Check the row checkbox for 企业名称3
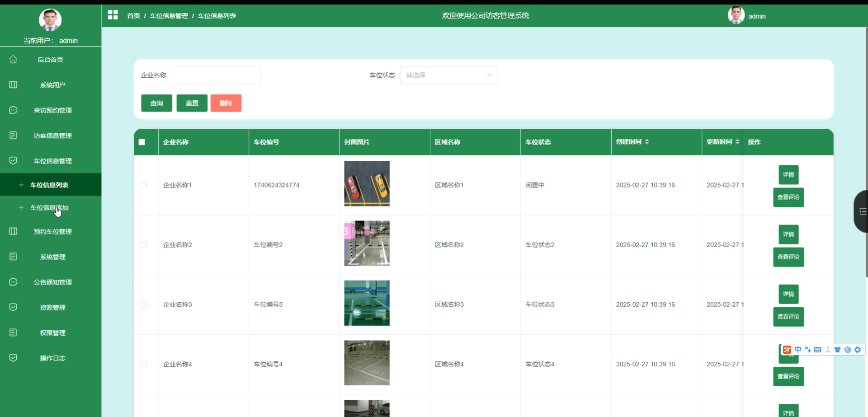This screenshot has height=417, width=868. (x=144, y=304)
